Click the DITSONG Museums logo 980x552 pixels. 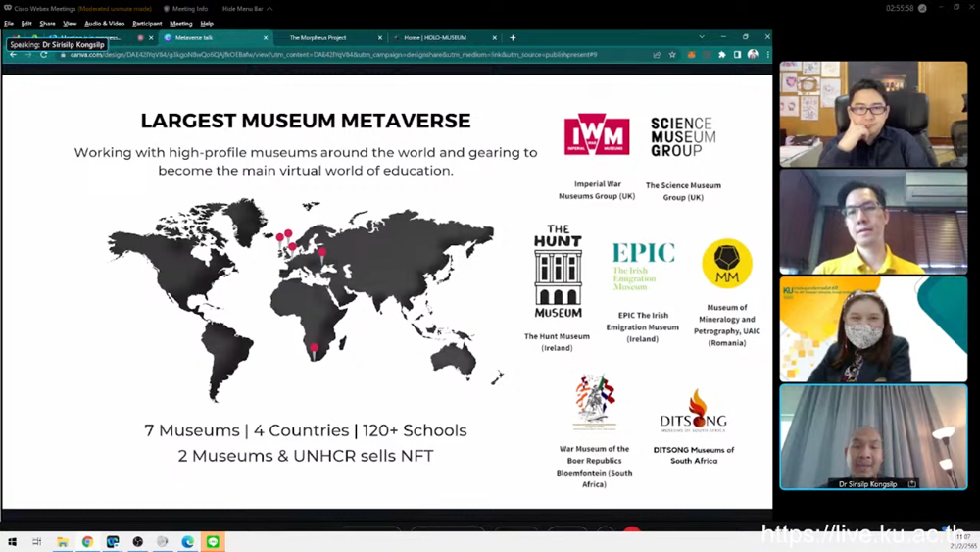tap(693, 412)
